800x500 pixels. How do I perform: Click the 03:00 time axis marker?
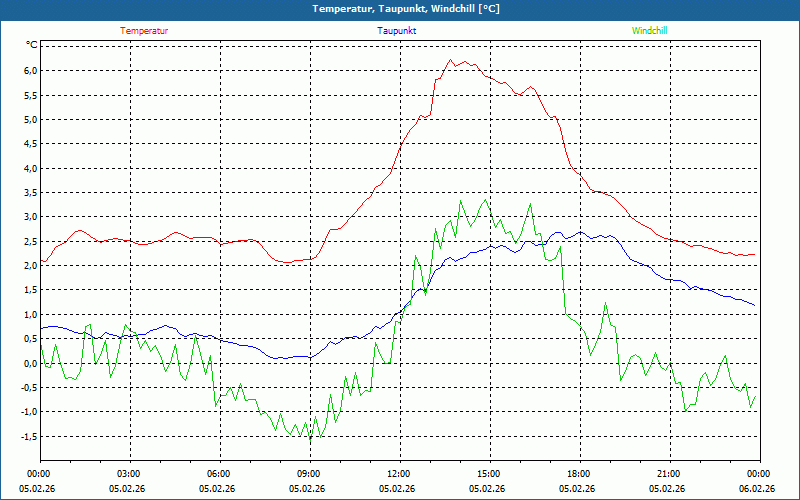coord(129,474)
